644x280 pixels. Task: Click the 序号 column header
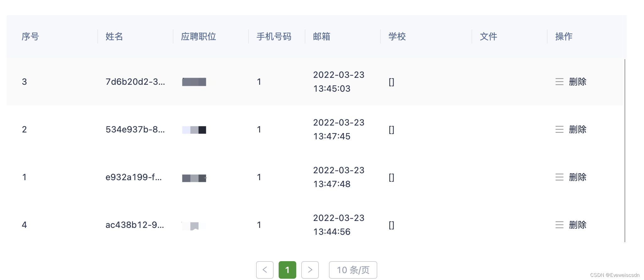click(x=30, y=36)
